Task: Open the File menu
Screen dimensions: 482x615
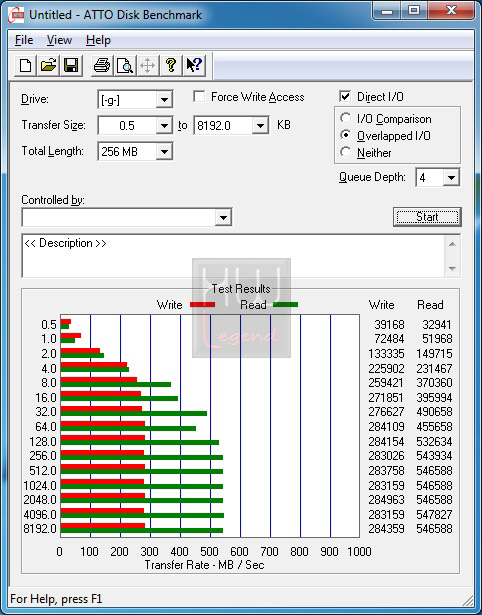Action: click(x=24, y=40)
